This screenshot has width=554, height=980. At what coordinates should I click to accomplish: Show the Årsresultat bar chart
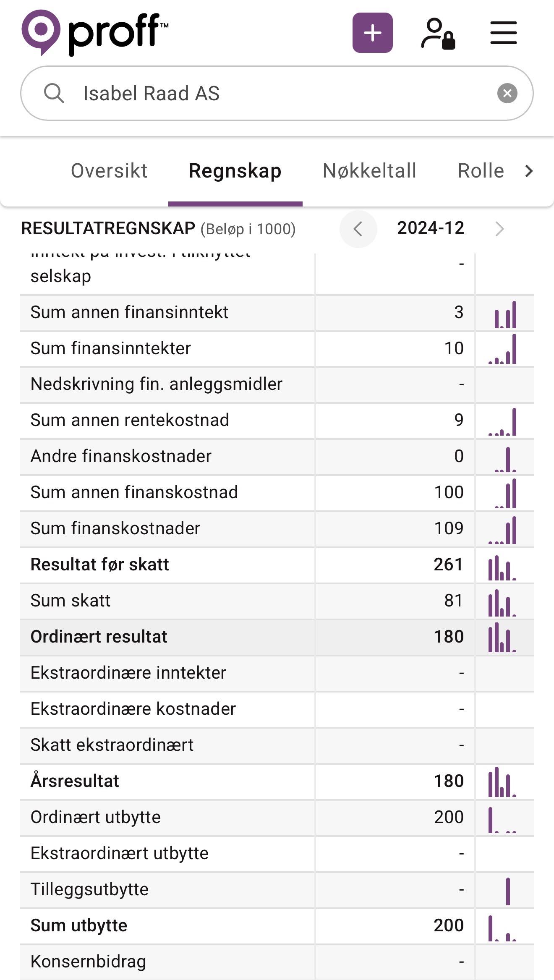(x=502, y=783)
